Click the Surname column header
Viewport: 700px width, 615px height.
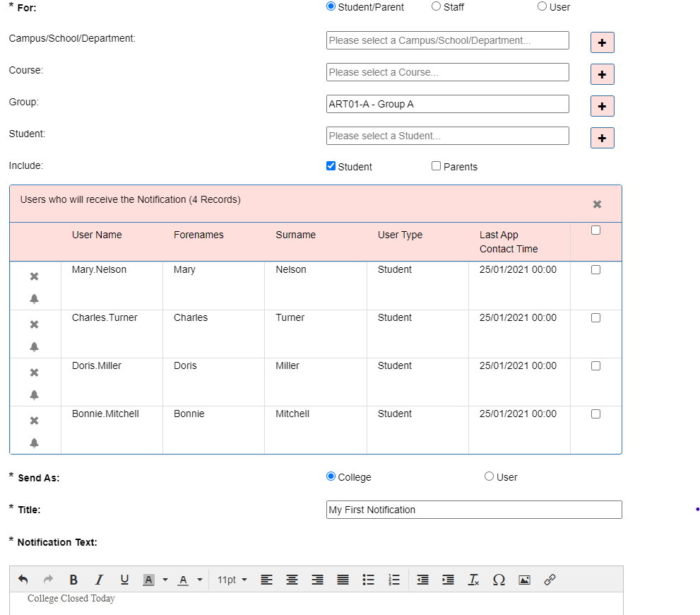[x=295, y=235]
